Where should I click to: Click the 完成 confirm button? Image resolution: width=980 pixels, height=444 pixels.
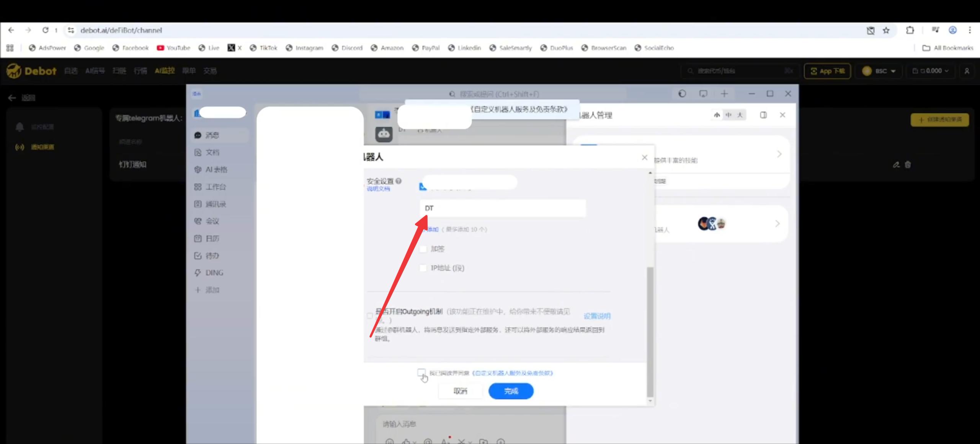pos(511,391)
